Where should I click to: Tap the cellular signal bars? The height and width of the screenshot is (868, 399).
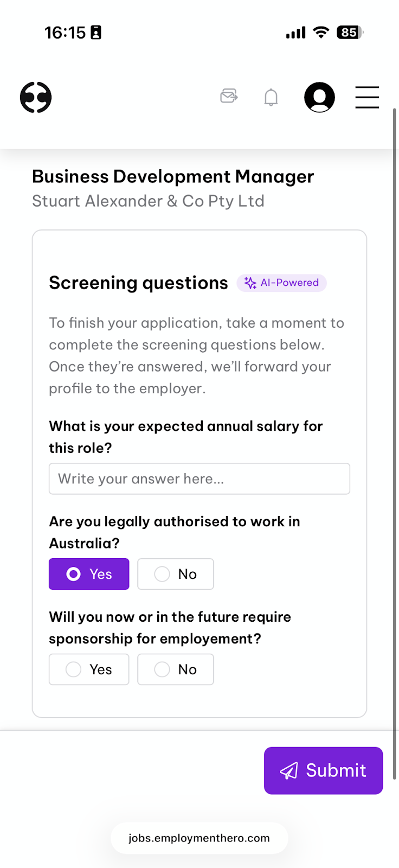pos(296,33)
